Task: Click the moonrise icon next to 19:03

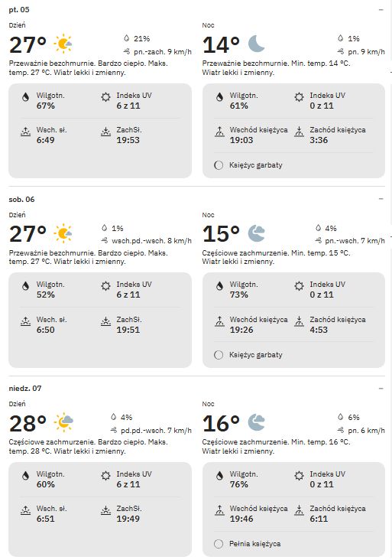Action: pyautogui.click(x=220, y=132)
